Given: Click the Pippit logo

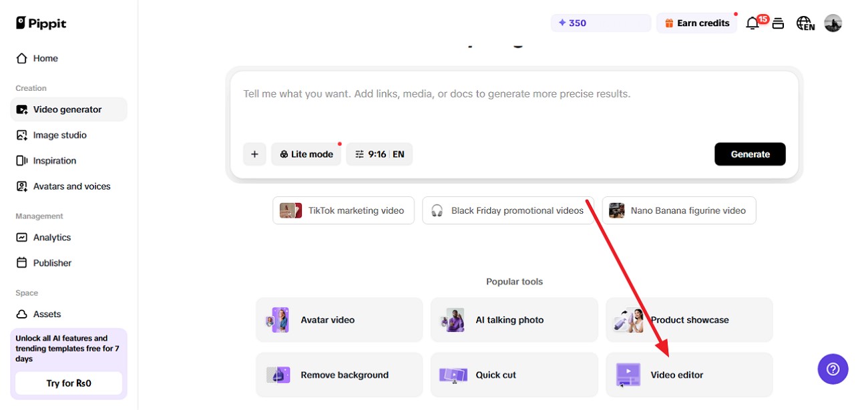Looking at the screenshot, I should pos(41,23).
